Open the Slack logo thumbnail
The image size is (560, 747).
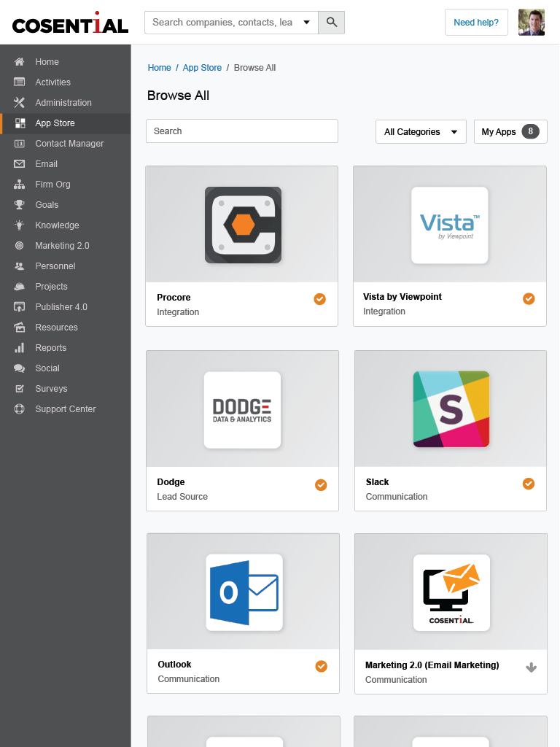pyautogui.click(x=451, y=409)
